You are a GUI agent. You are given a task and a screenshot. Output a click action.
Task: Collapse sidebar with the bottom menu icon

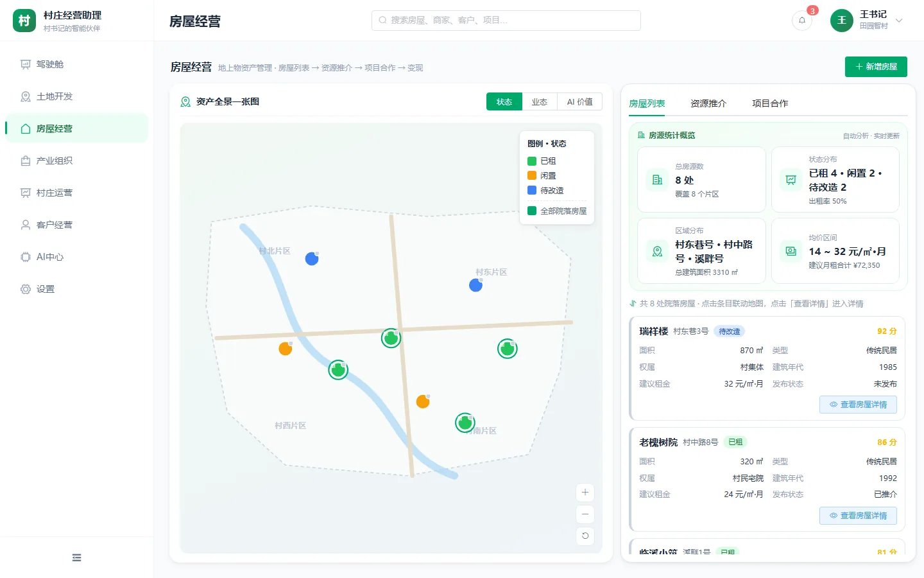coord(77,557)
